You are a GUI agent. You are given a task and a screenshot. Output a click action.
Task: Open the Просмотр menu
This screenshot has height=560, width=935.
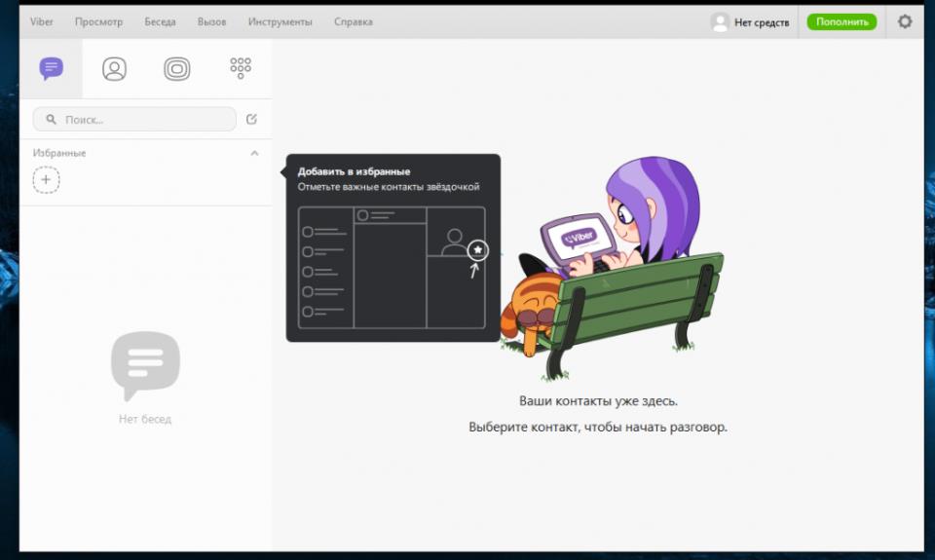coord(99,21)
